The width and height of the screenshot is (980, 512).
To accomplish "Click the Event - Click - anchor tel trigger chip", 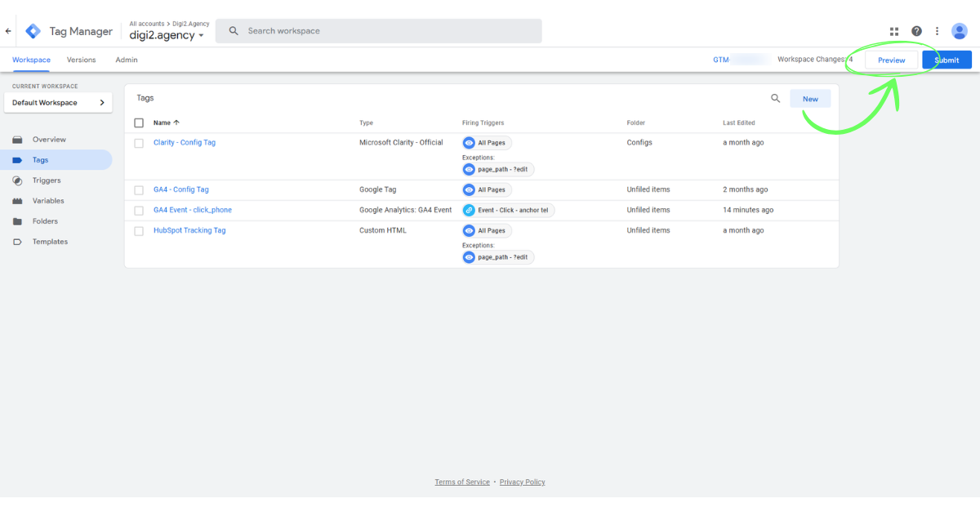I will 508,210.
